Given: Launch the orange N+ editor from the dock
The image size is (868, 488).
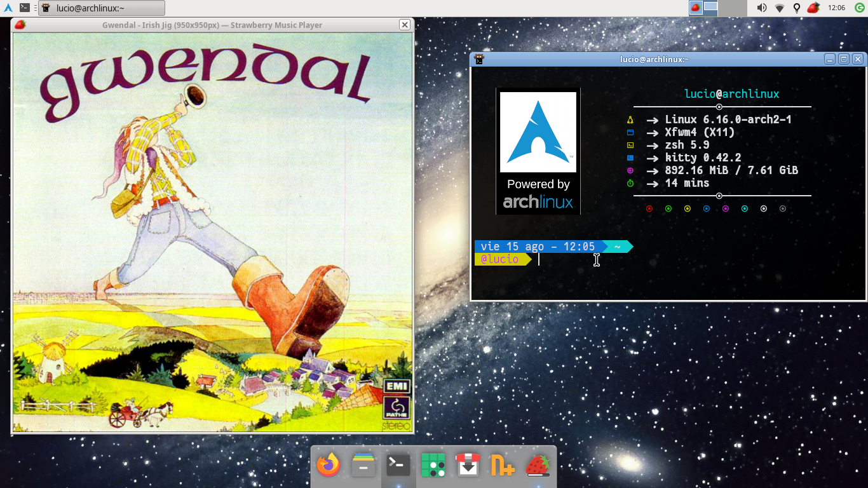Looking at the screenshot, I should click(x=503, y=465).
